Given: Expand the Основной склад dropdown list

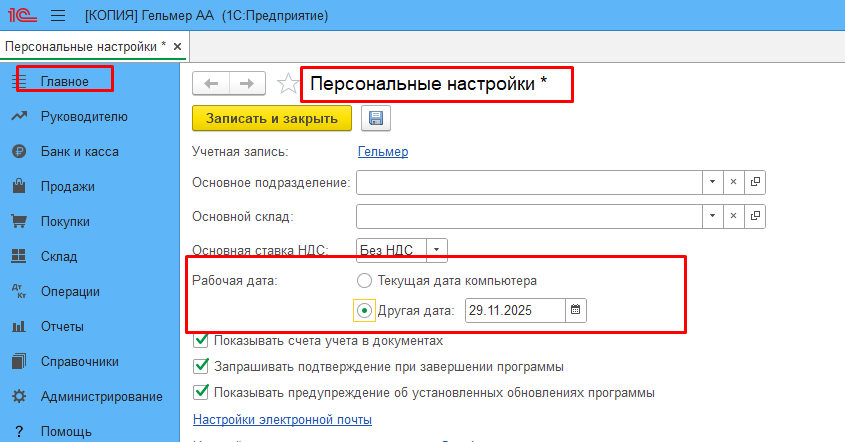Looking at the screenshot, I should tap(712, 215).
